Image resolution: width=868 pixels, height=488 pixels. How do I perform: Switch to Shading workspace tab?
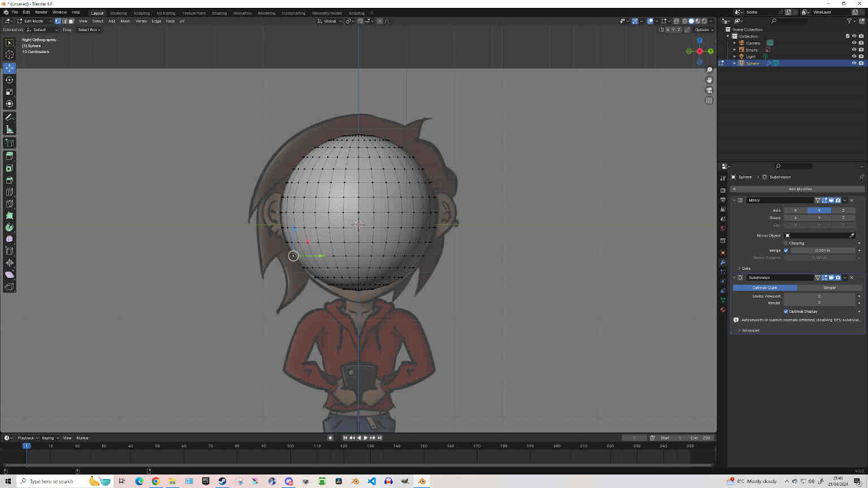[x=219, y=13]
